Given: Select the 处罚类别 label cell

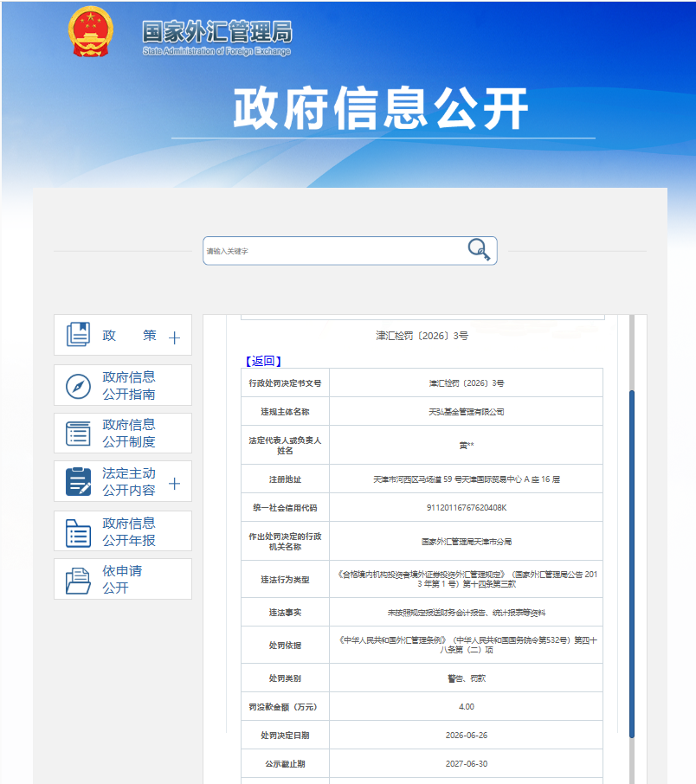Looking at the screenshot, I should point(285,678).
